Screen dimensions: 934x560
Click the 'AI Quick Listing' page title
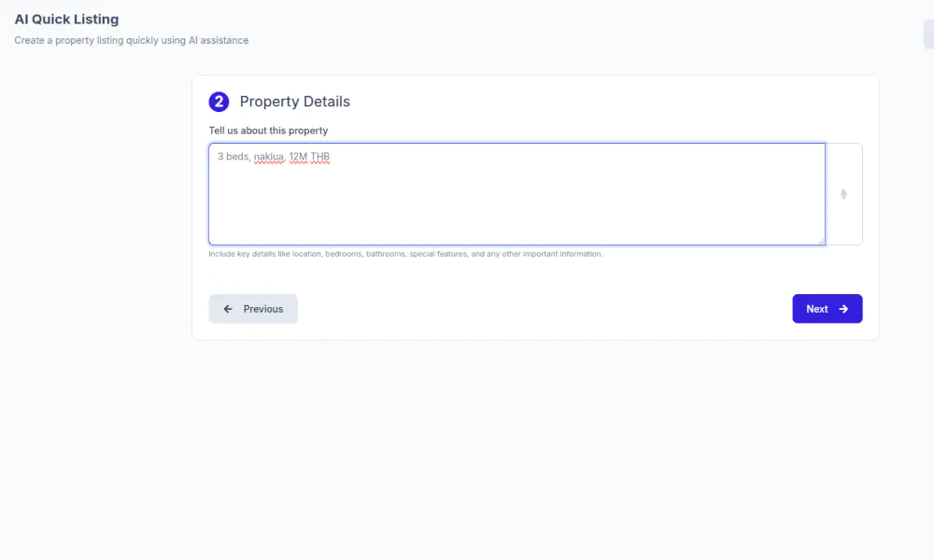click(x=66, y=20)
